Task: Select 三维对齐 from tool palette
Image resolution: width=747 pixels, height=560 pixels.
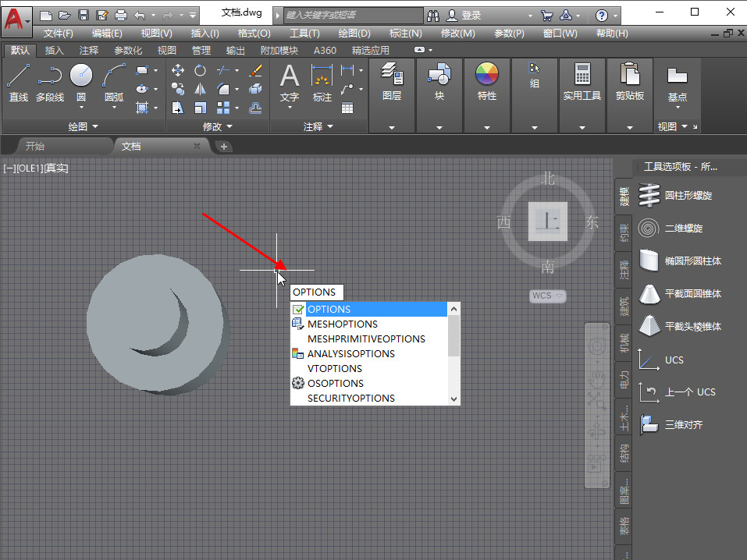Action: pos(671,425)
